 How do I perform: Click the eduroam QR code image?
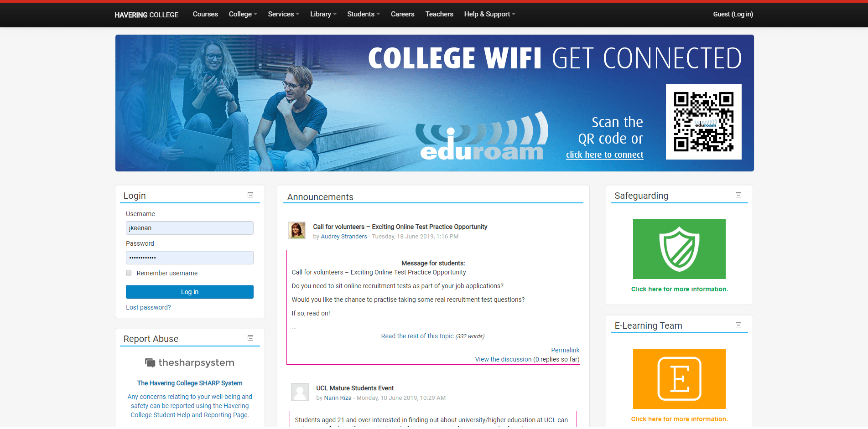click(x=703, y=122)
